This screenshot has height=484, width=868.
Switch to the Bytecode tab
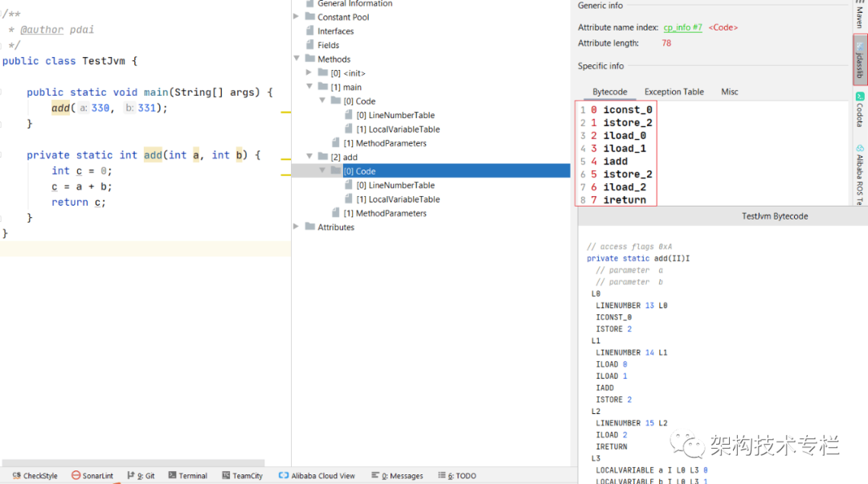pyautogui.click(x=609, y=92)
